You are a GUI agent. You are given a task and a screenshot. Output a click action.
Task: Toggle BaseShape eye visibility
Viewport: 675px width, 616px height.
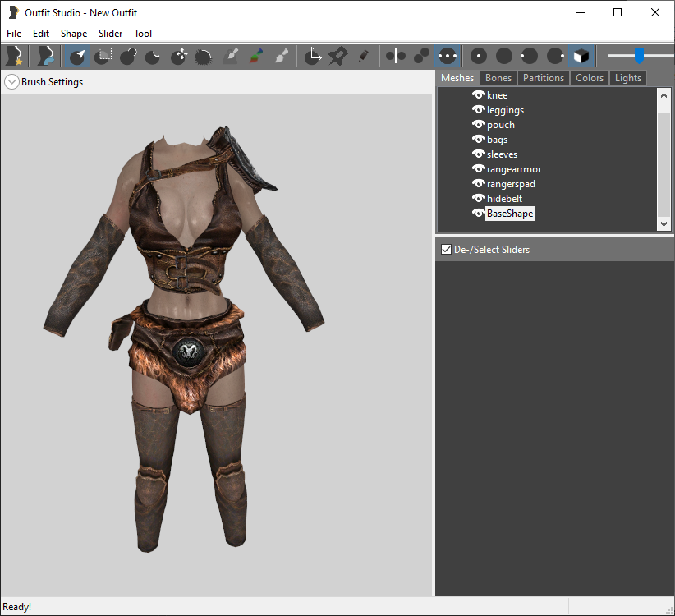pos(478,213)
